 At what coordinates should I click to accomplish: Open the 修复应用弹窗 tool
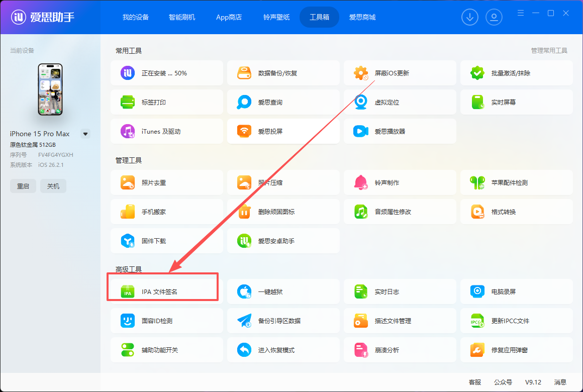pyautogui.click(x=517, y=350)
